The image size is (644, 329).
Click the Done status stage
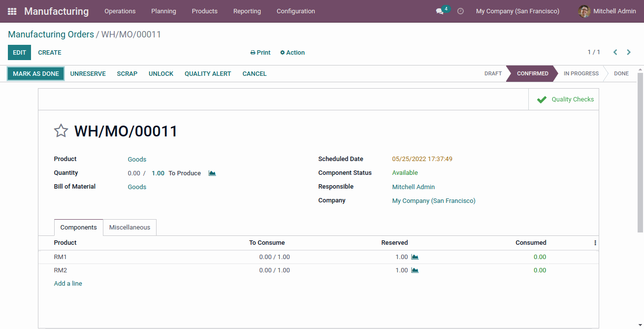pyautogui.click(x=621, y=74)
